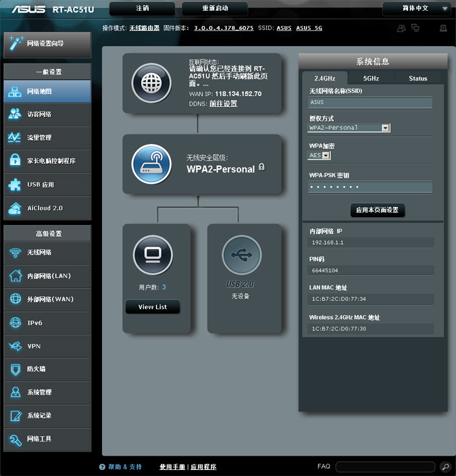Open Administration user icon

pyautogui.click(x=15, y=392)
